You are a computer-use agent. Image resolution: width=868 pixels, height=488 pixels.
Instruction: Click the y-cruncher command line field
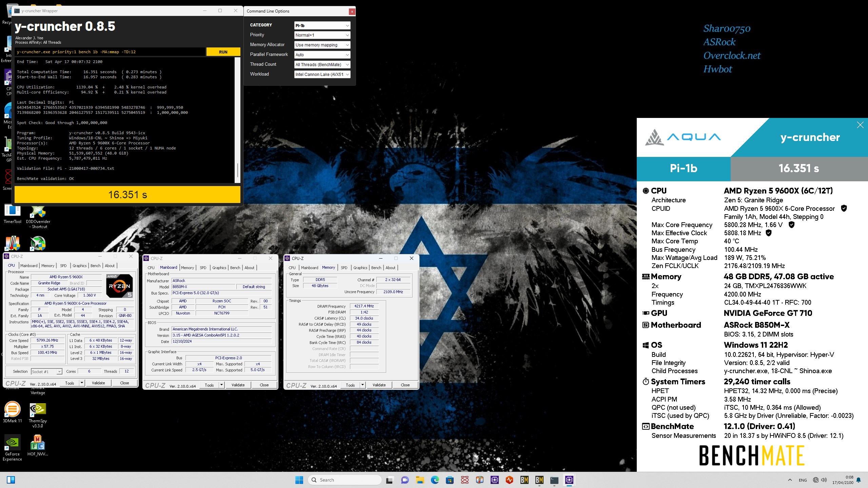tap(110, 52)
